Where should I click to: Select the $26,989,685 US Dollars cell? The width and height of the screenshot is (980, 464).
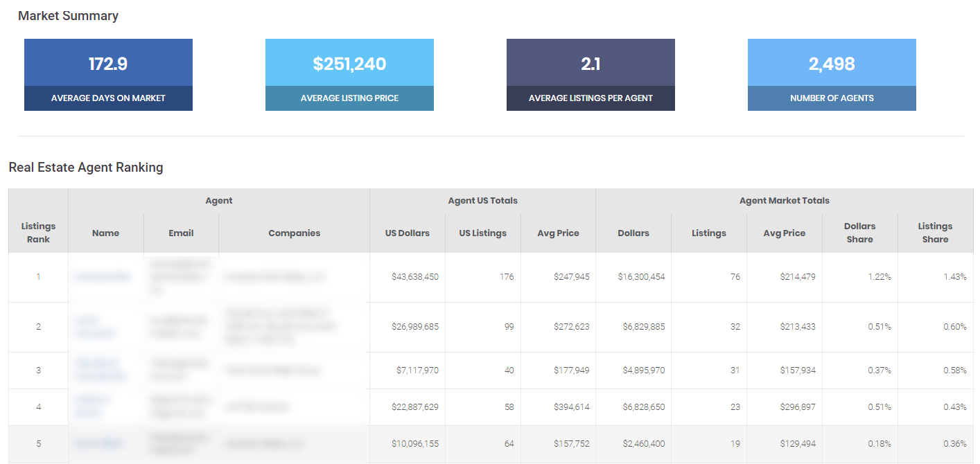(408, 327)
